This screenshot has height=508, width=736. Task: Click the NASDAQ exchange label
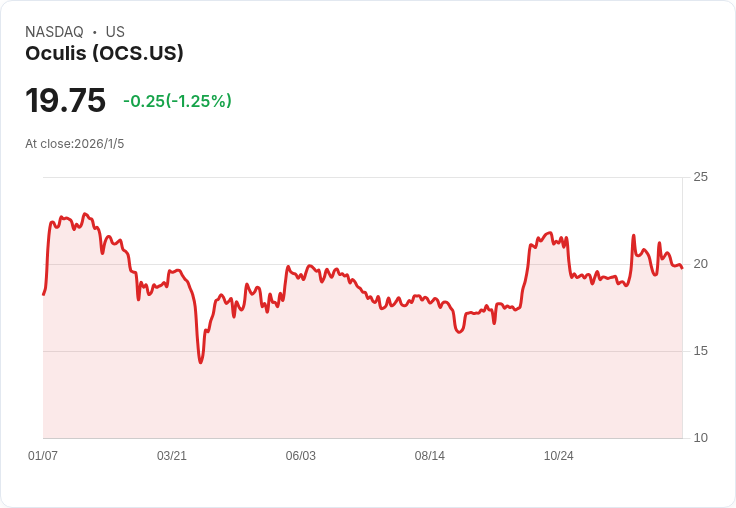(54, 32)
